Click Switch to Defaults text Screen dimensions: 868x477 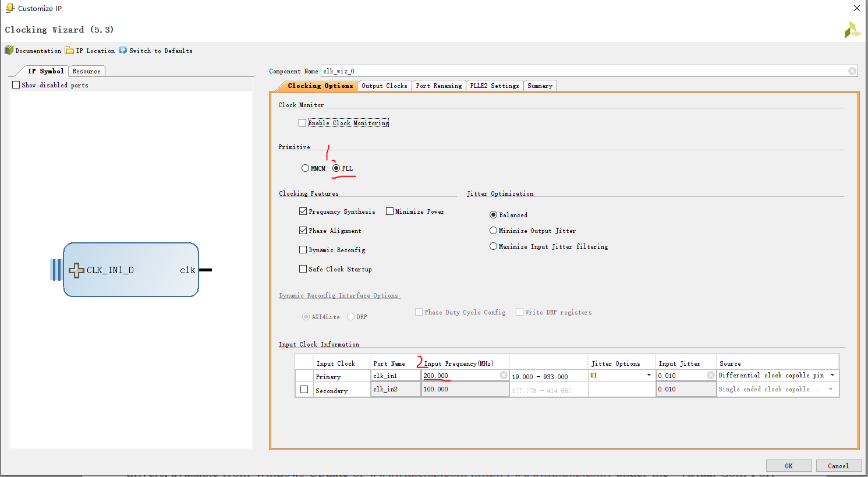[x=161, y=51]
